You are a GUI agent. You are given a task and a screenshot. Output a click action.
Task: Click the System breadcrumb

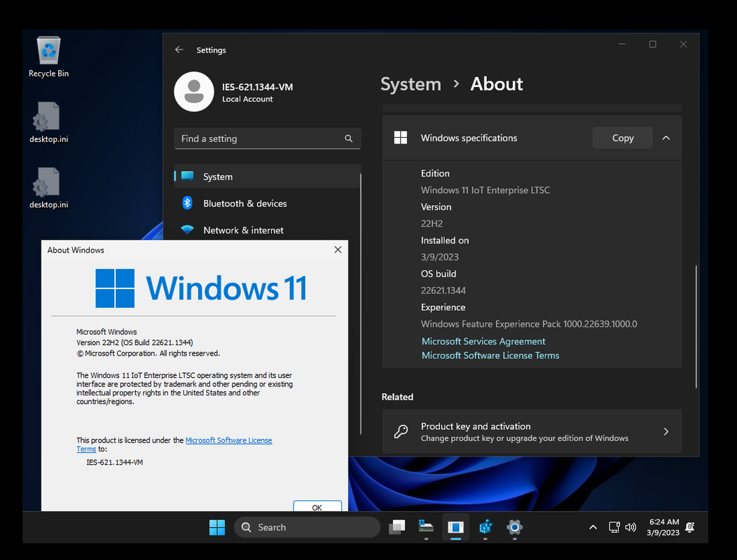coord(411,84)
